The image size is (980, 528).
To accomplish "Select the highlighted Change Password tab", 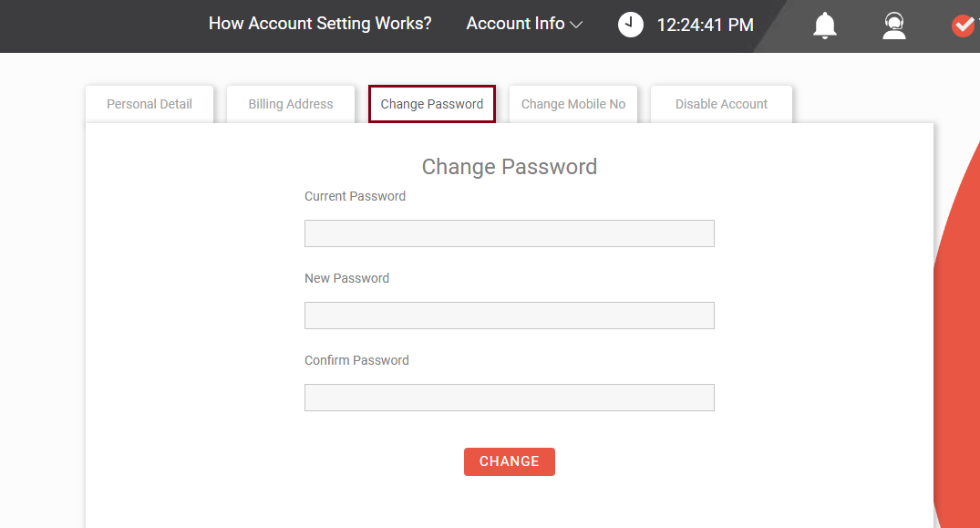I will click(432, 104).
